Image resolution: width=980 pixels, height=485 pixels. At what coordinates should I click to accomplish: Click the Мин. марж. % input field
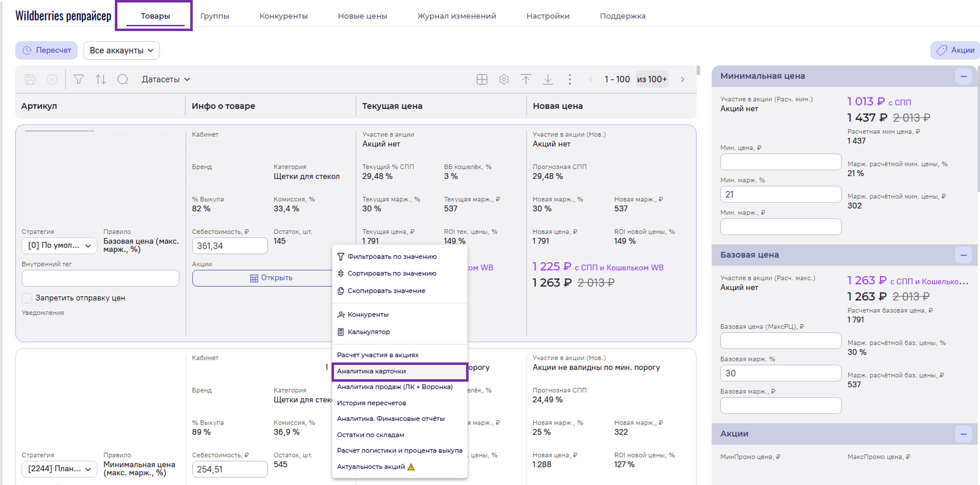pyautogui.click(x=780, y=195)
